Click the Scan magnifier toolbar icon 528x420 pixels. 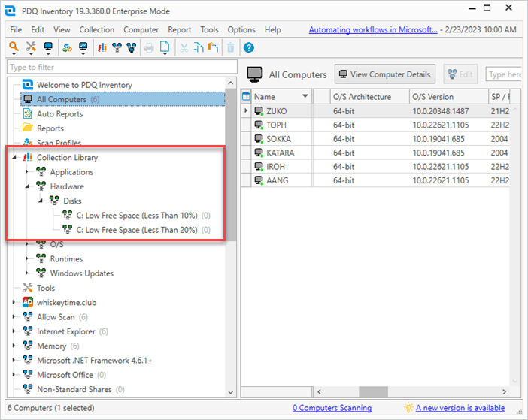(14, 47)
